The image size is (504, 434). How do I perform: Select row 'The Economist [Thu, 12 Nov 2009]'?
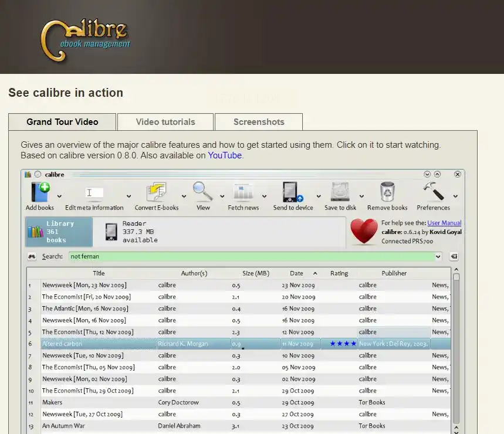(x=238, y=332)
